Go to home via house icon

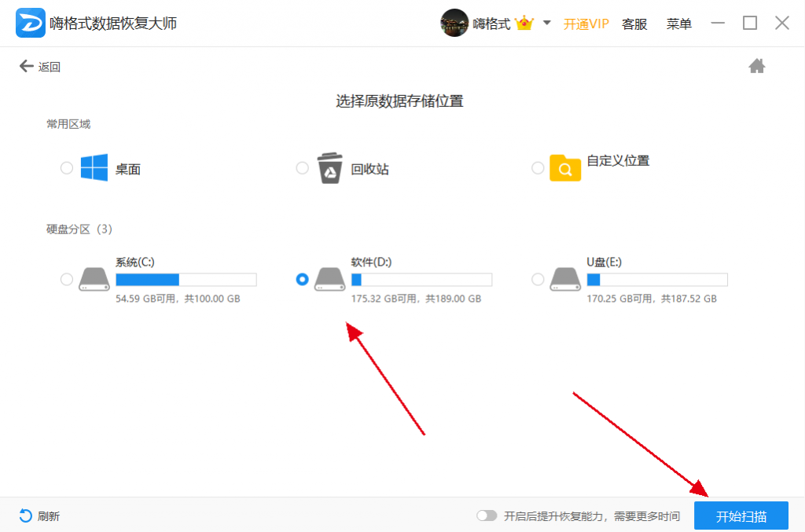coord(757,66)
